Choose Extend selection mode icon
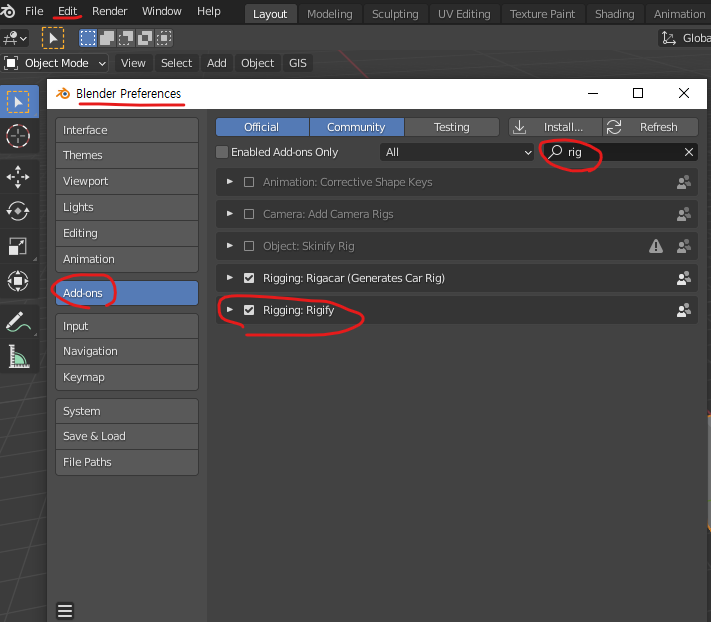 point(107,38)
